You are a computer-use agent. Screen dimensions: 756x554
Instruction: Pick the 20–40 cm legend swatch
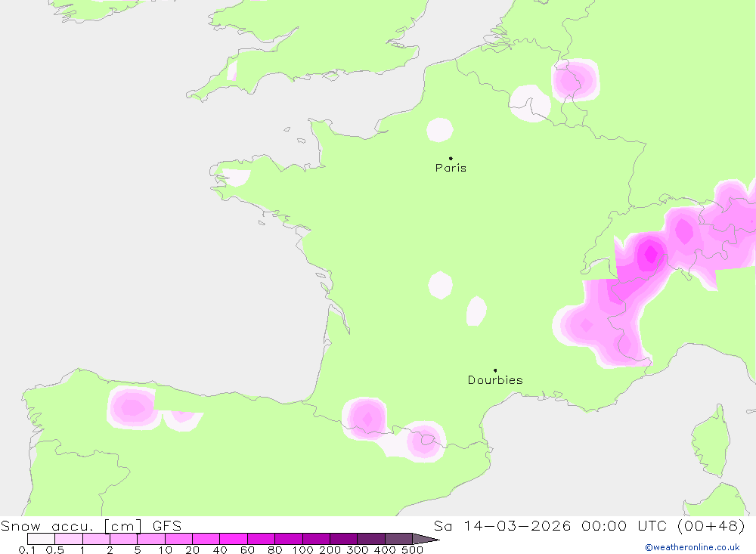coord(206,539)
